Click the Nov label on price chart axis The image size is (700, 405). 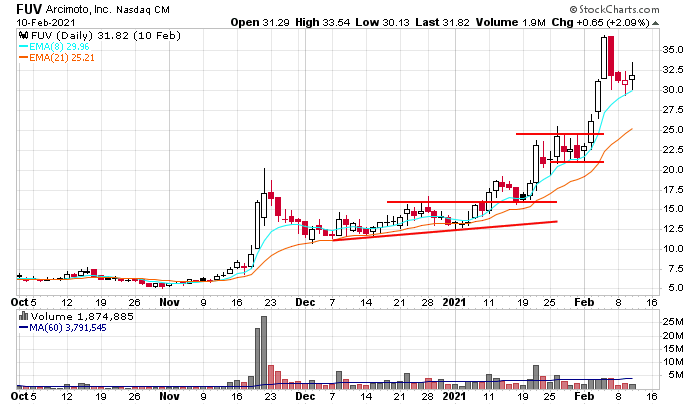click(169, 302)
